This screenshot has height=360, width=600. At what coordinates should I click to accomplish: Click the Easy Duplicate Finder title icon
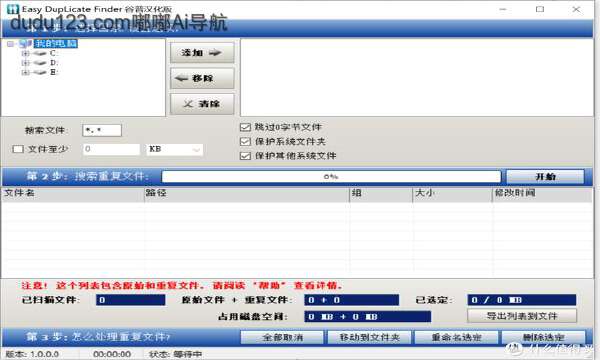pos(13,9)
